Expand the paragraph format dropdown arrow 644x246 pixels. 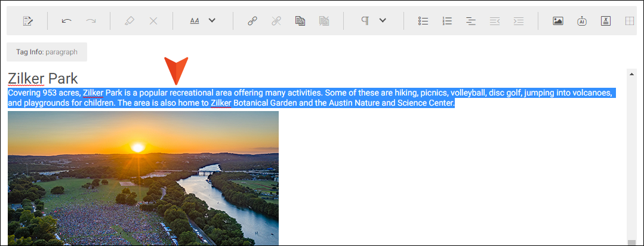coord(383,20)
